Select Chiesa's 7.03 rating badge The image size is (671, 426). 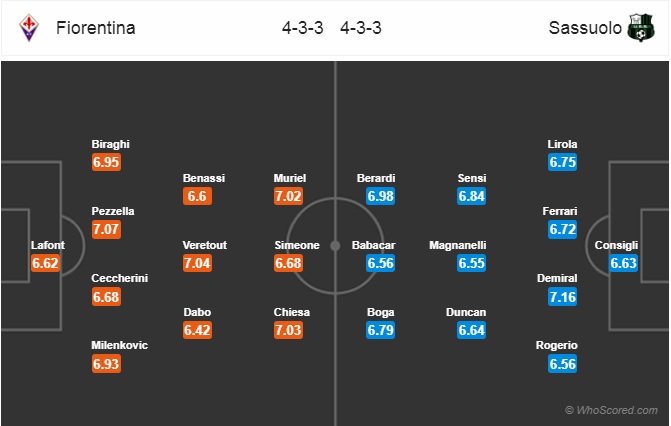(x=288, y=330)
